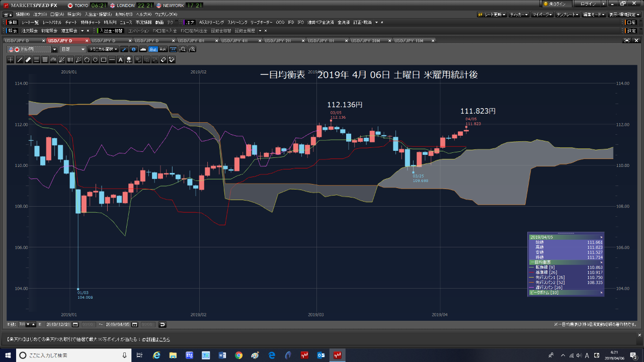The image size is (644, 362).
Task: Open the テクニカル選択 indicator dropdown
Action: coord(102,49)
